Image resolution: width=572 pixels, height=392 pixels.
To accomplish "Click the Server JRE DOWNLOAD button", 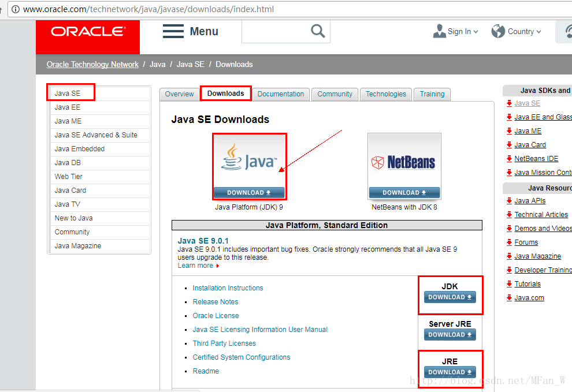I will coord(450,335).
